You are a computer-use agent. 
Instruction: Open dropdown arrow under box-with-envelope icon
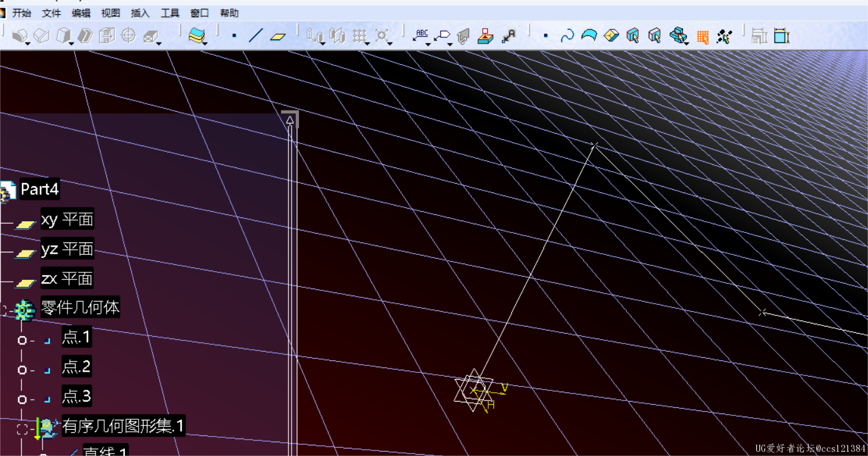tap(158, 44)
